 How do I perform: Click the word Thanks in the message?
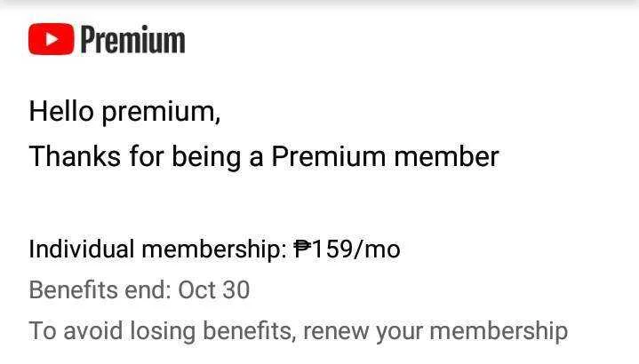tap(75, 156)
